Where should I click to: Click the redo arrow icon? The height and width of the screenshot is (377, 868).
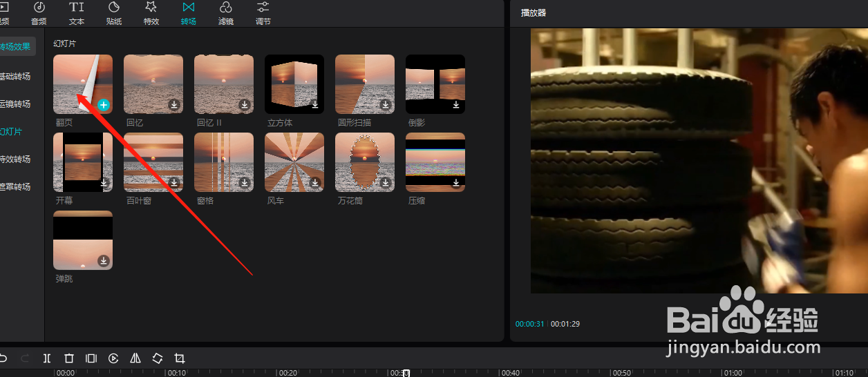(x=25, y=358)
